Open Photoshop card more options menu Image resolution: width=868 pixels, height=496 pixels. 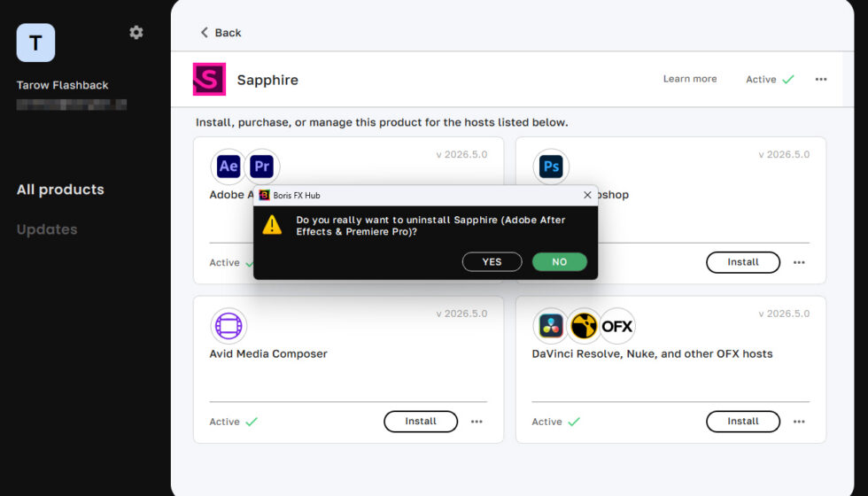(x=799, y=262)
